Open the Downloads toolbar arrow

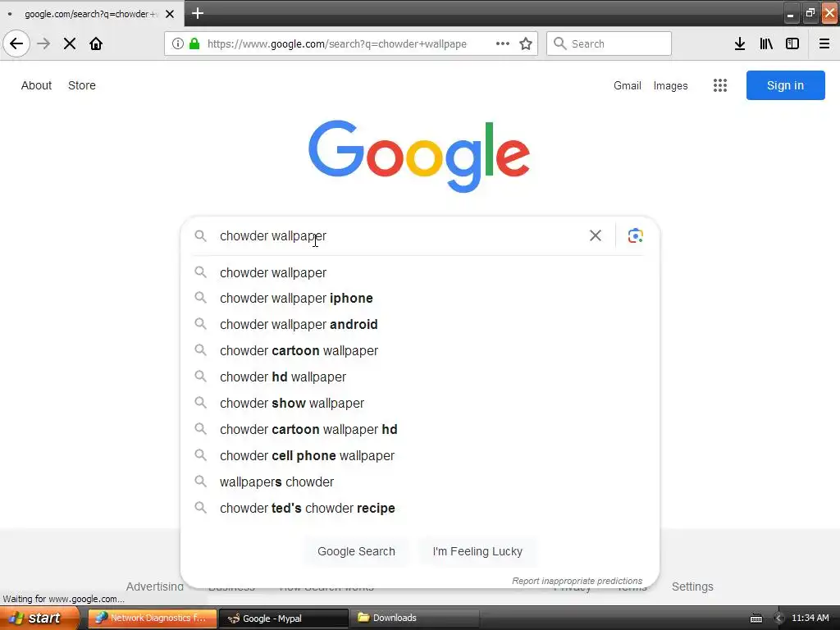tap(740, 43)
